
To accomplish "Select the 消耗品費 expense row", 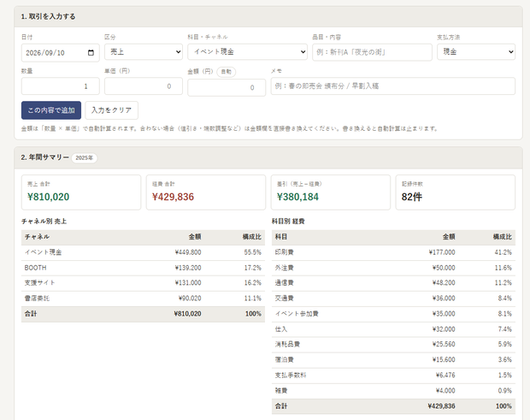I will (x=393, y=344).
